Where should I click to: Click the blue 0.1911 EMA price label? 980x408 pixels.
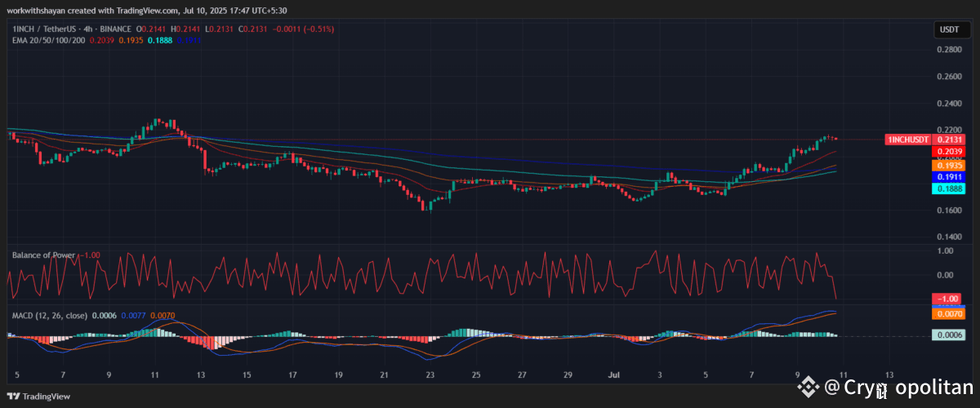click(x=946, y=176)
